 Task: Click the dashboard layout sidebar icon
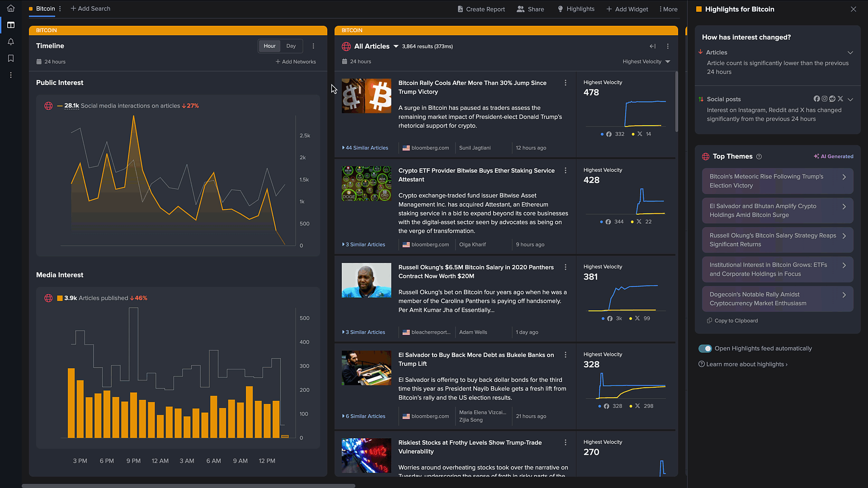pos(11,25)
